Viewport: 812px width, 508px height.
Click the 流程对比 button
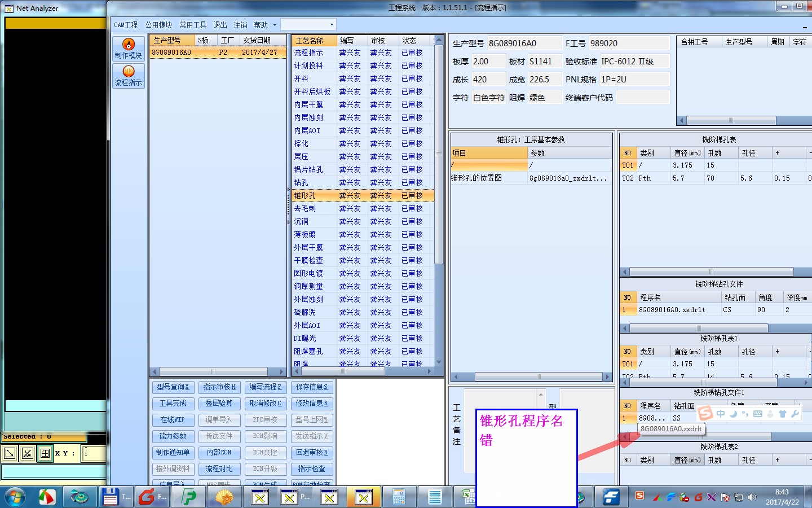[219, 469]
